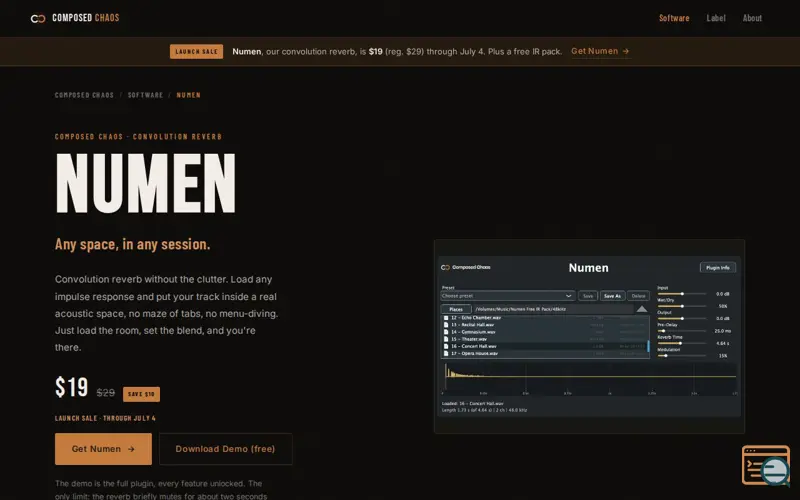Open Plugin Info in the plugin window

(x=718, y=268)
